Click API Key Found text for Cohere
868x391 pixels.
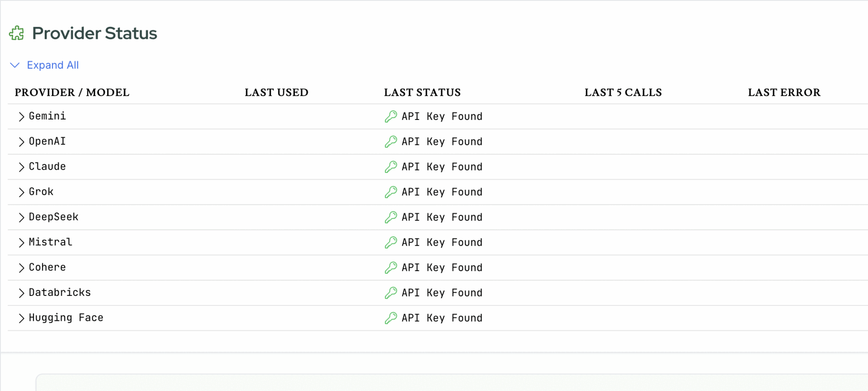coord(442,268)
